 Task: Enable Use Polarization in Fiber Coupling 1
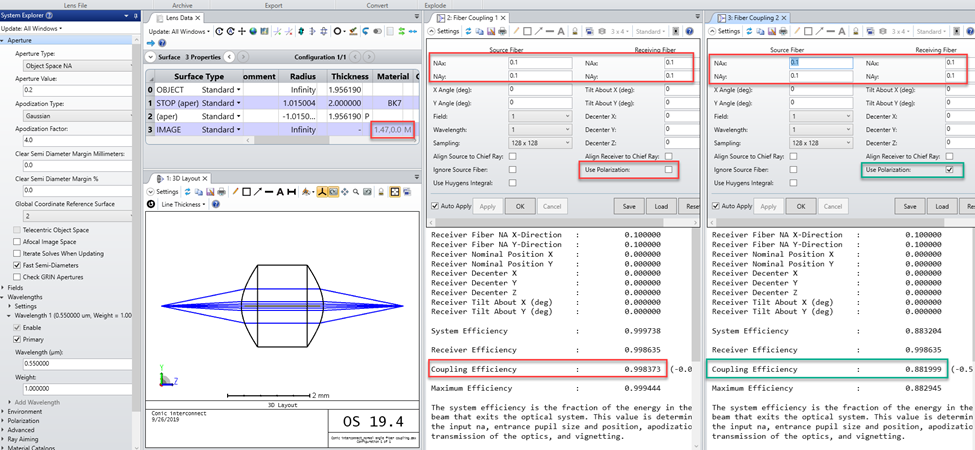[x=668, y=169]
